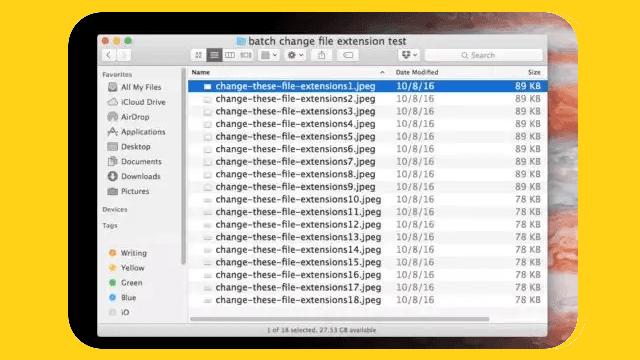Select file change-these-file-extensions3.jpeg
Viewport: 640px width, 360px height.
point(367,111)
